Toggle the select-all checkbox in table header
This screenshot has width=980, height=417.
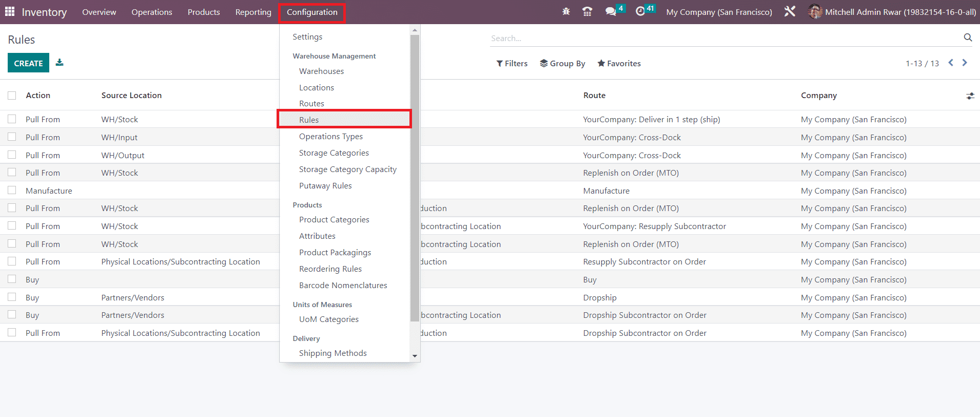(12, 96)
